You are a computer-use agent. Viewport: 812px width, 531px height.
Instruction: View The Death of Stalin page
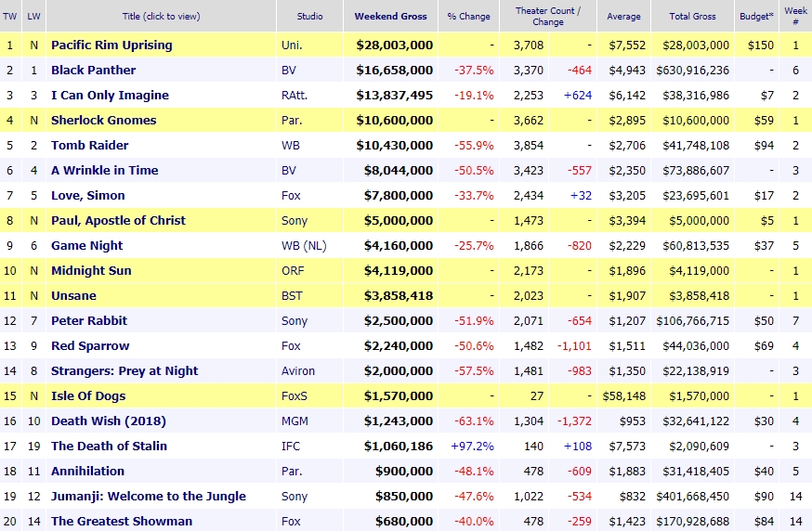coord(109,447)
